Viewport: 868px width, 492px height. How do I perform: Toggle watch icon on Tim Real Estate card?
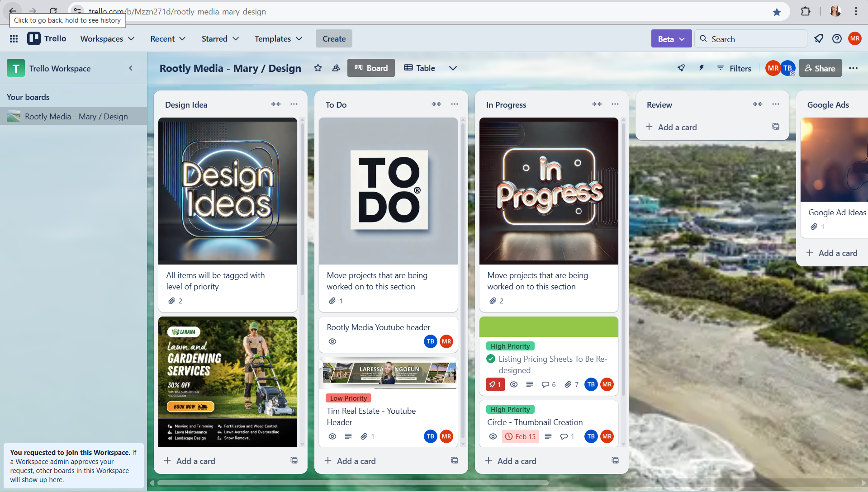click(332, 437)
